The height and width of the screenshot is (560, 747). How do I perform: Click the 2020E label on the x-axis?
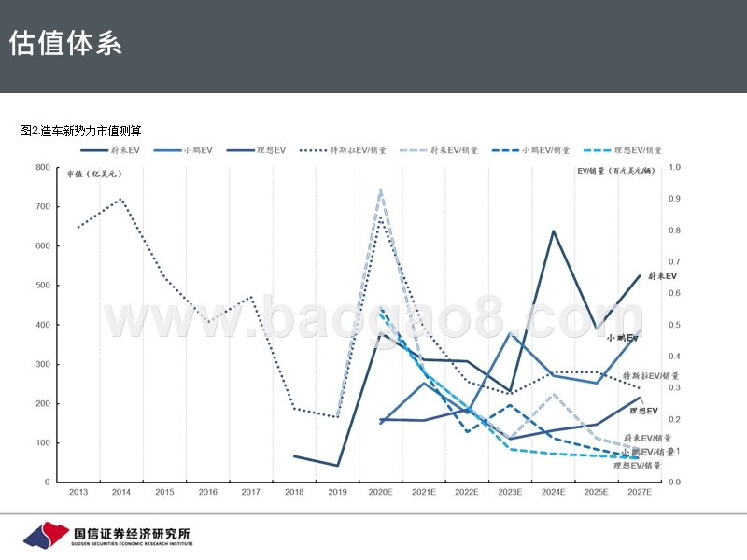380,492
